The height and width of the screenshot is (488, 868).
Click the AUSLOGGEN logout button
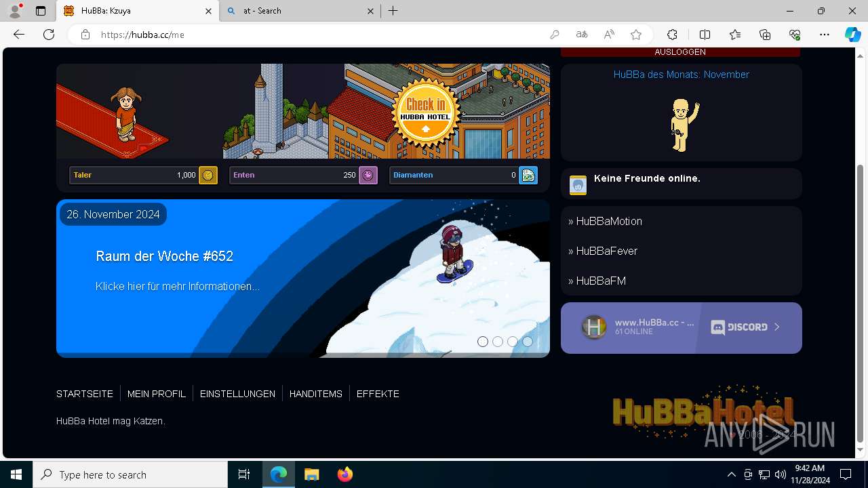(680, 52)
